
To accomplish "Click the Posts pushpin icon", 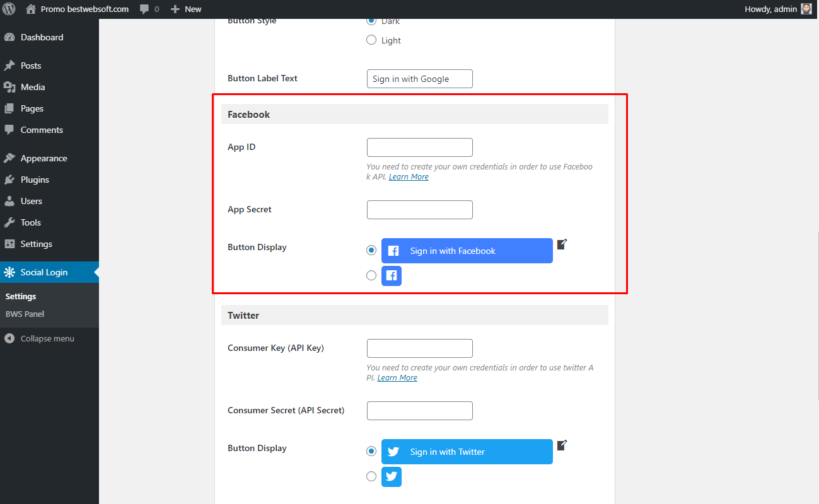I will (9, 66).
